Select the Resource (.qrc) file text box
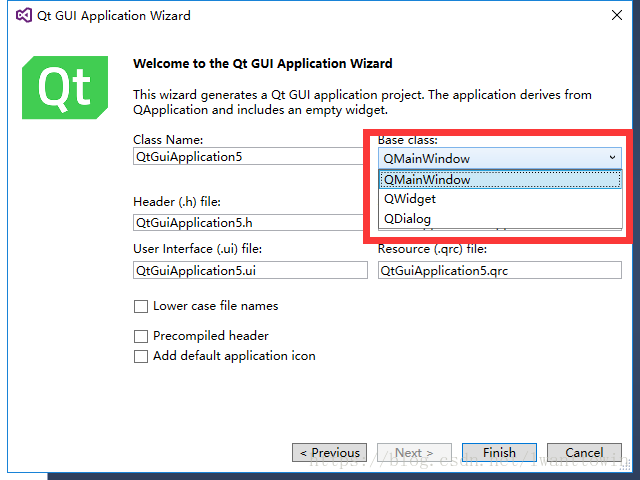The width and height of the screenshot is (640, 480). coord(500,270)
